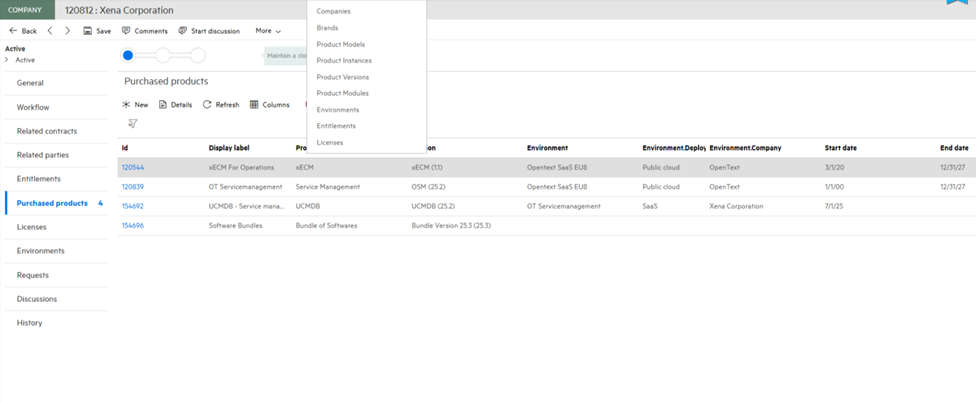Click the Back arrow button
Image resolution: width=976 pixels, height=402 pixels.
(23, 31)
